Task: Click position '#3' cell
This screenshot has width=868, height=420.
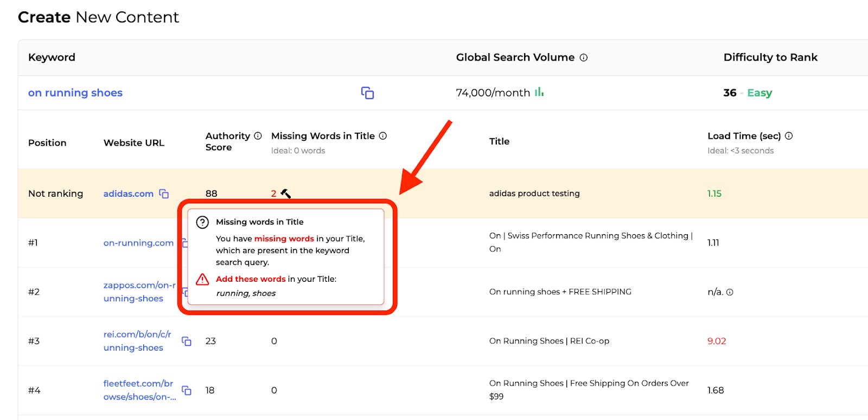Action: pyautogui.click(x=34, y=341)
